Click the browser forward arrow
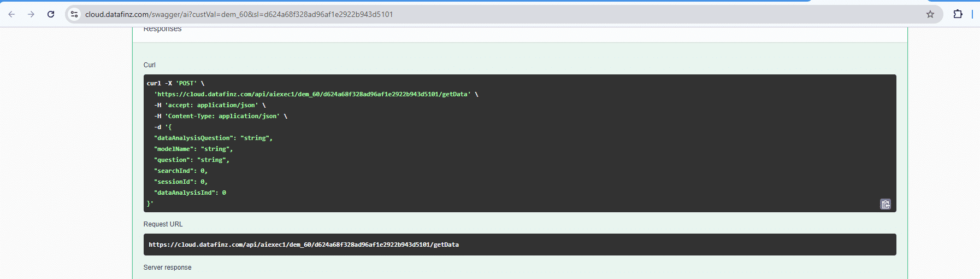Viewport: 980px width, 279px height. point(31,14)
